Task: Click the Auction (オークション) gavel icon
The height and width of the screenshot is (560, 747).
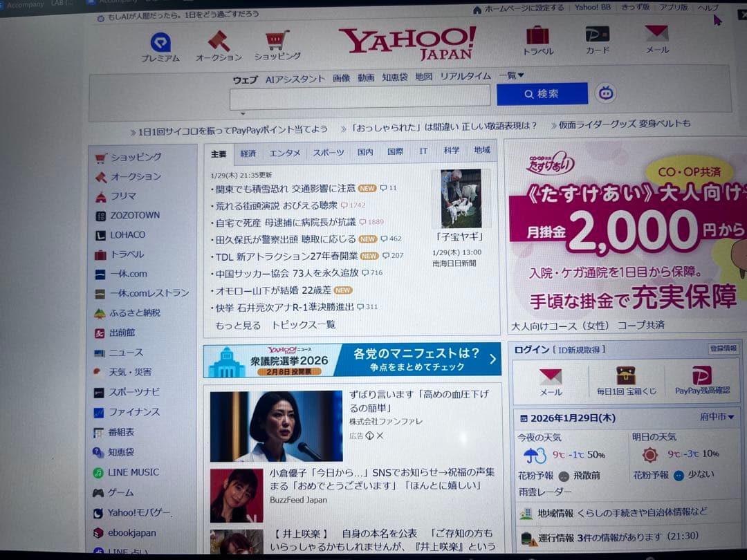Action: [219, 41]
